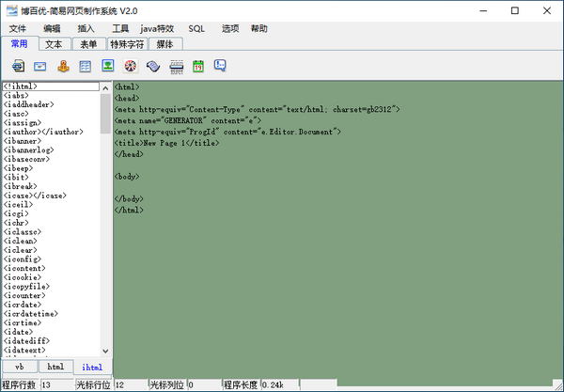The width and height of the screenshot is (564, 392).
Task: Click the speech bubble comment icon
Action: (x=220, y=66)
